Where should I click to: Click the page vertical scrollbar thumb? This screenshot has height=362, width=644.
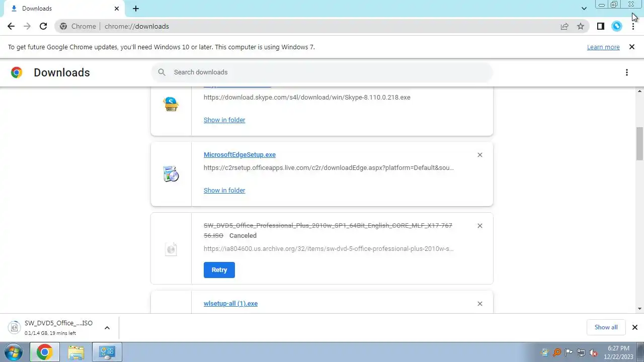click(640, 144)
